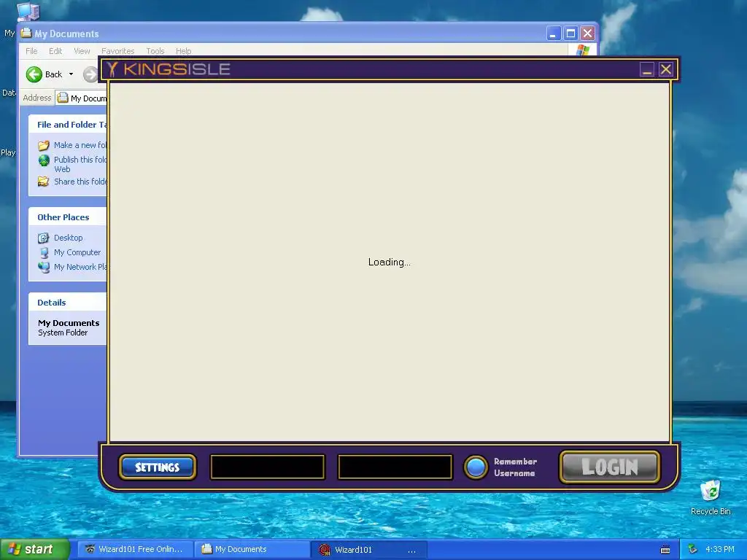
Task: Click the on-screen keyboard tray icon
Action: (x=665, y=550)
